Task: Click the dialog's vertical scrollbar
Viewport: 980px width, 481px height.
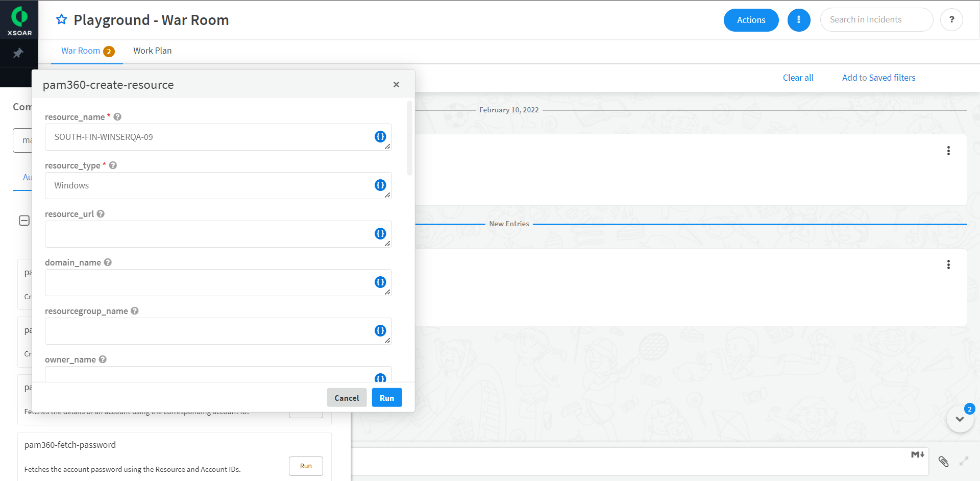Action: click(409, 138)
